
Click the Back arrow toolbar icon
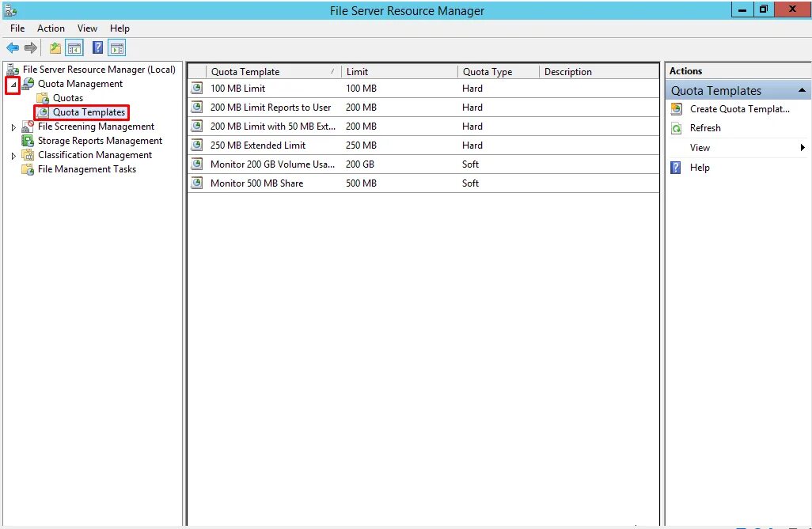coord(13,48)
